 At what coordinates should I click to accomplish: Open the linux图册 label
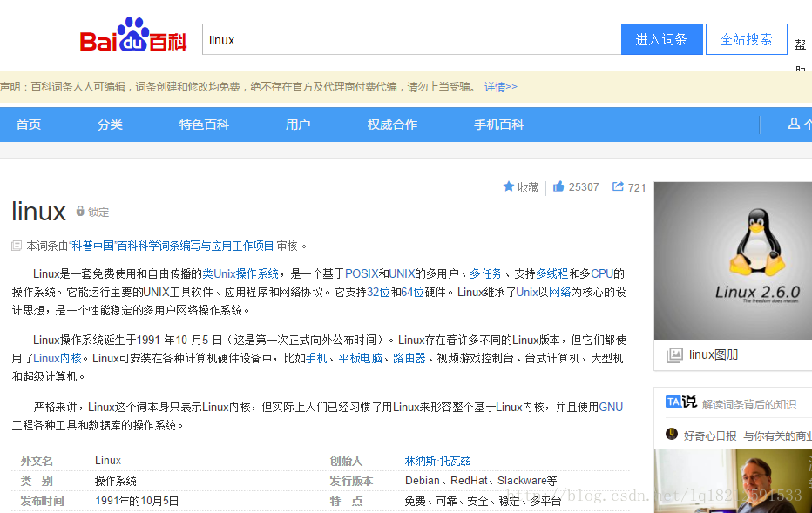714,355
